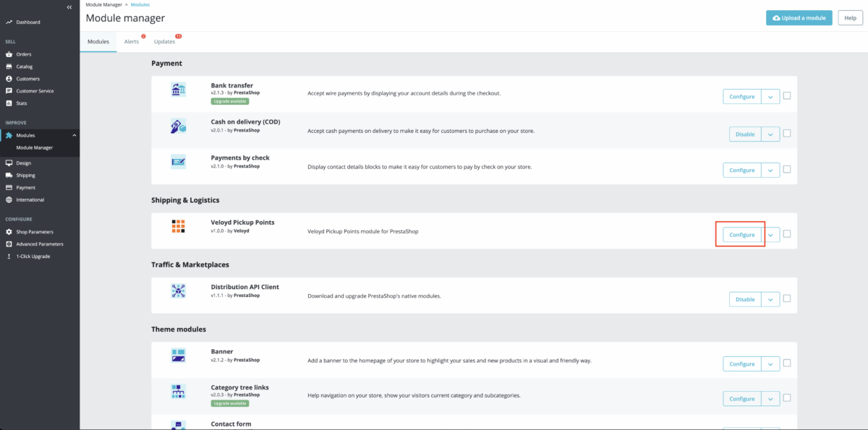
Task: Open Customer Service sidebar icon
Action: [x=9, y=91]
